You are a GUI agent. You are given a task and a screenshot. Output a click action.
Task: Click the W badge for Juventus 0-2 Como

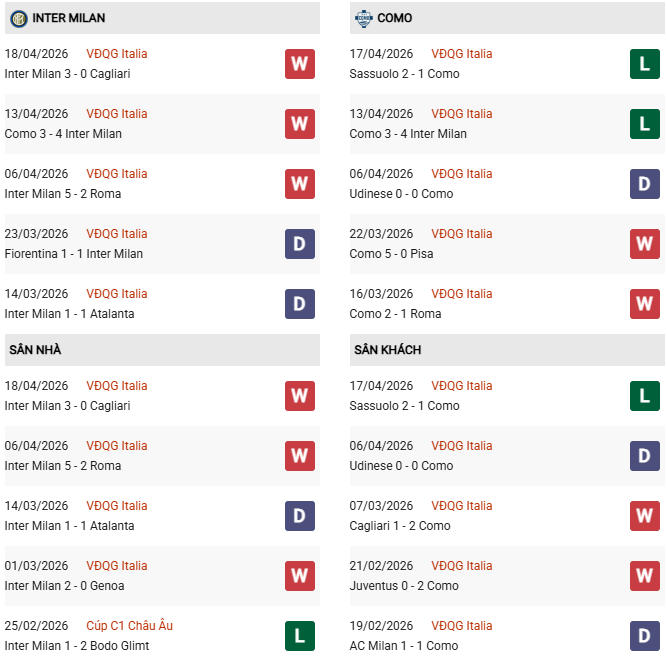pos(645,576)
